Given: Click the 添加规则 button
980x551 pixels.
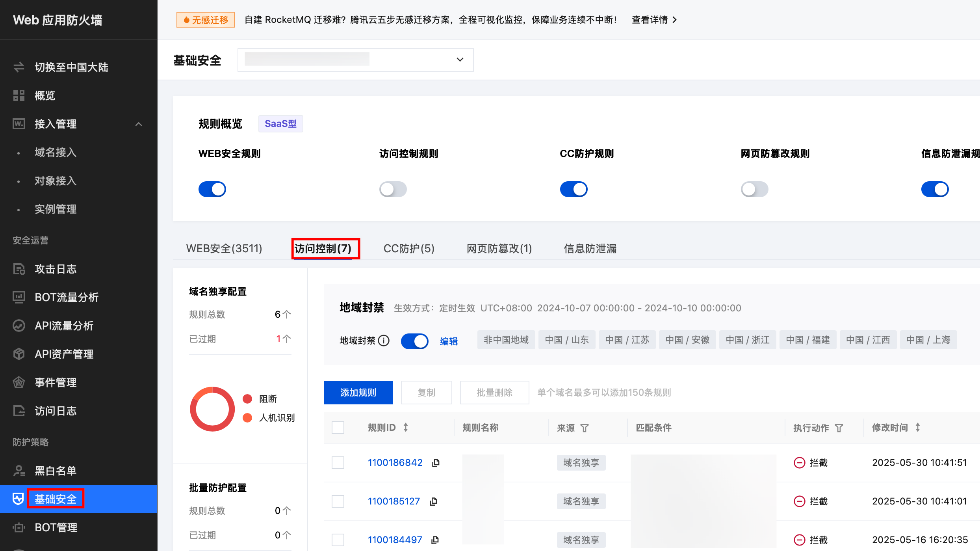Looking at the screenshot, I should pos(358,393).
